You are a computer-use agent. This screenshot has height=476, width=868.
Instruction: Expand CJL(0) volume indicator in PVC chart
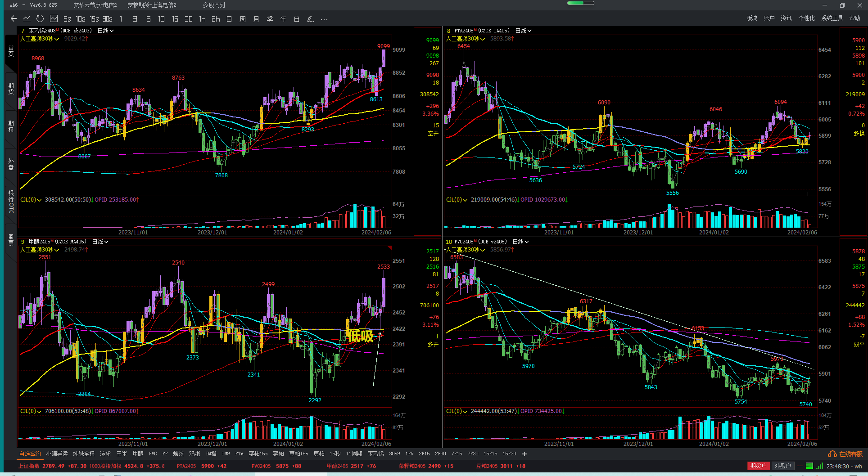pyautogui.click(x=457, y=411)
